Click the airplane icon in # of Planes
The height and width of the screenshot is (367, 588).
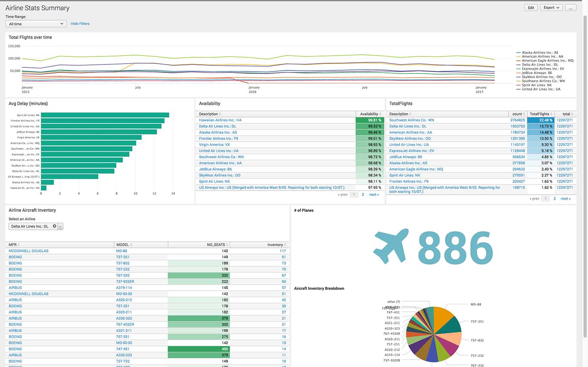(391, 246)
